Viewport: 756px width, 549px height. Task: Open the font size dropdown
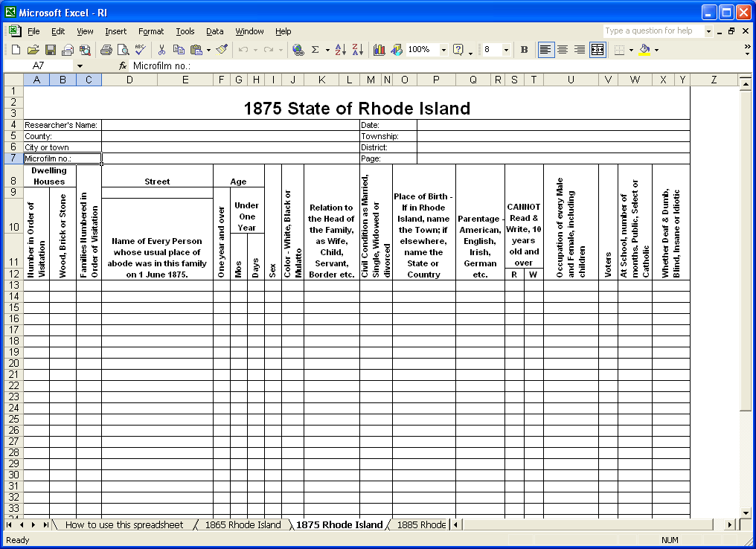[506, 50]
